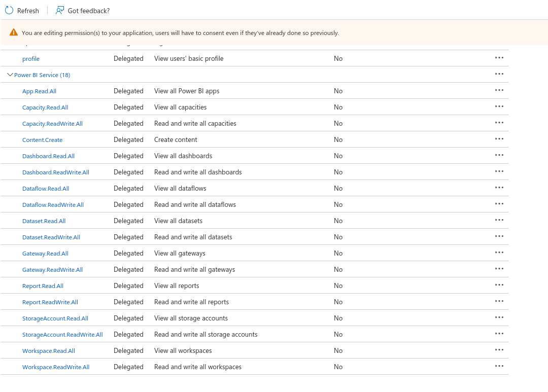
Task: Click the 'View all storage accounts' description
Action: click(x=191, y=318)
